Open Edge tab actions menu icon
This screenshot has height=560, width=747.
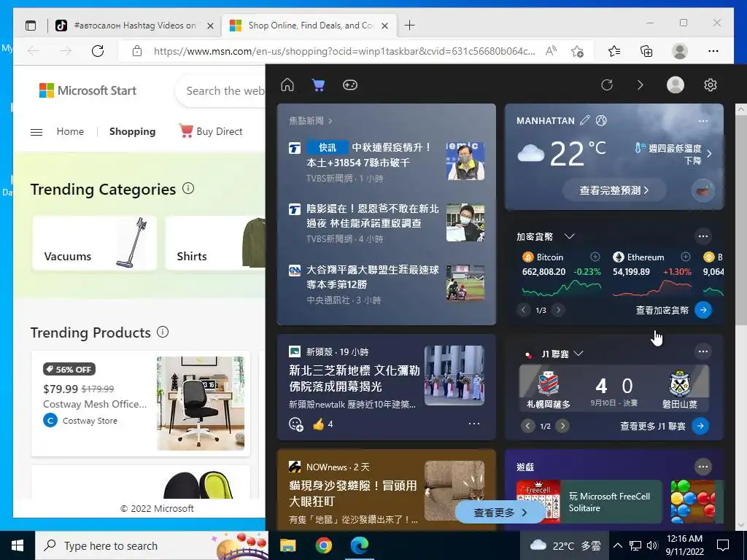tap(31, 26)
